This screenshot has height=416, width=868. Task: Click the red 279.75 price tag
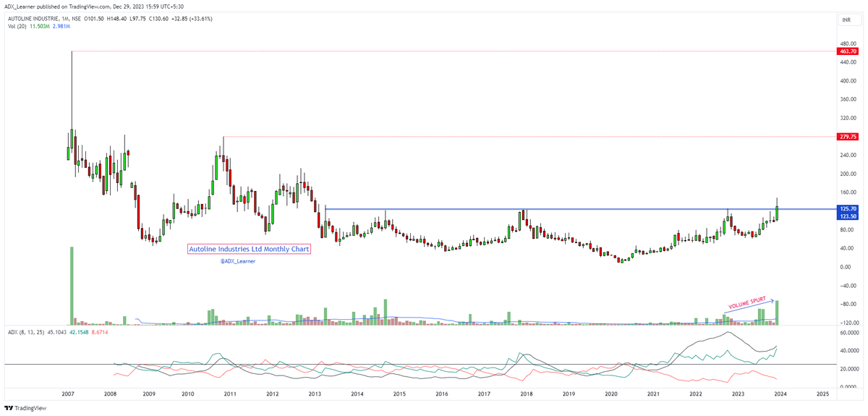pos(846,137)
